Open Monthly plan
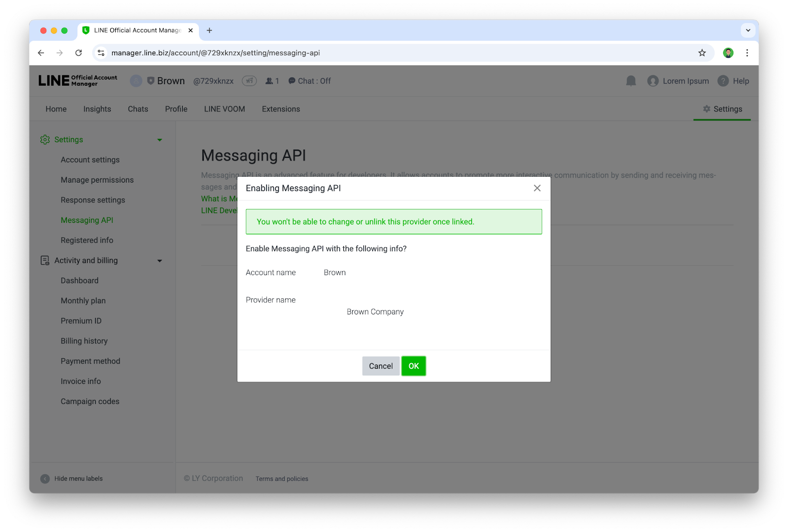 (x=83, y=301)
